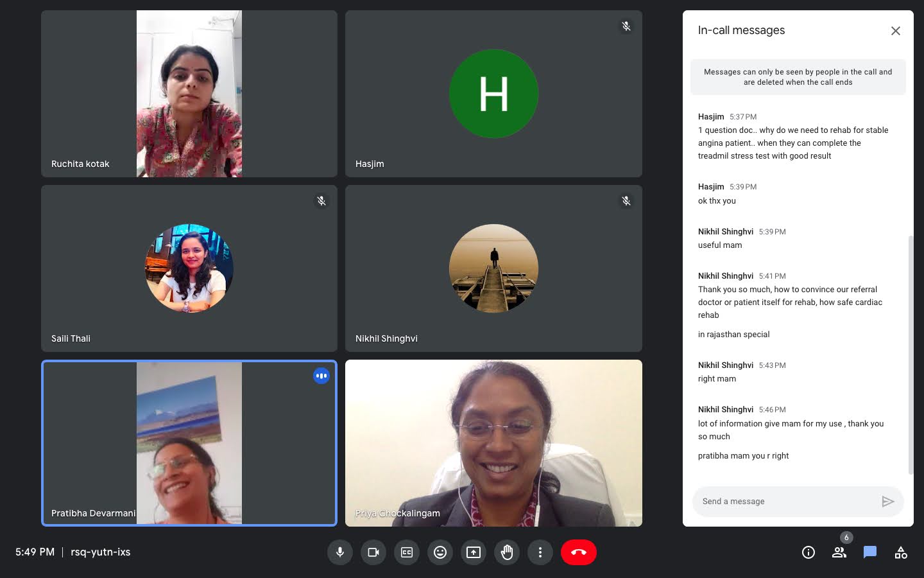Click the 'right mam' message

pyautogui.click(x=717, y=379)
